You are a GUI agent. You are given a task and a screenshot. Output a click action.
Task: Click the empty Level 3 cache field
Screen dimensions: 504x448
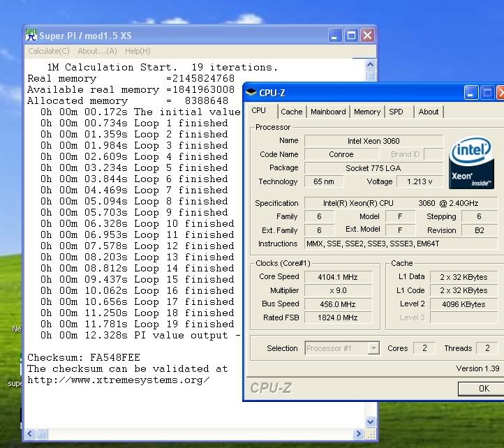click(x=464, y=318)
